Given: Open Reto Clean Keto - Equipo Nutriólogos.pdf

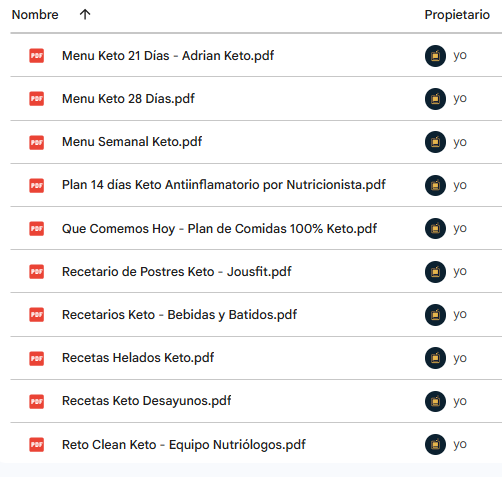Looking at the screenshot, I should 184,445.
